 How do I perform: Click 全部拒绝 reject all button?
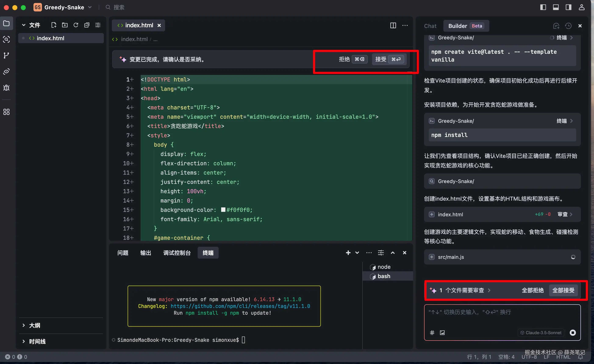pos(533,291)
